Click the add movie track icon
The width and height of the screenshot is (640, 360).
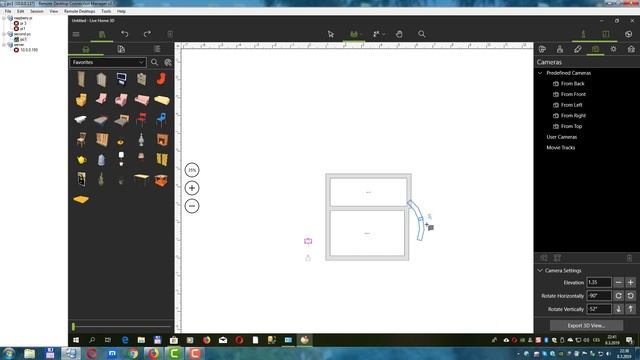click(x=557, y=258)
